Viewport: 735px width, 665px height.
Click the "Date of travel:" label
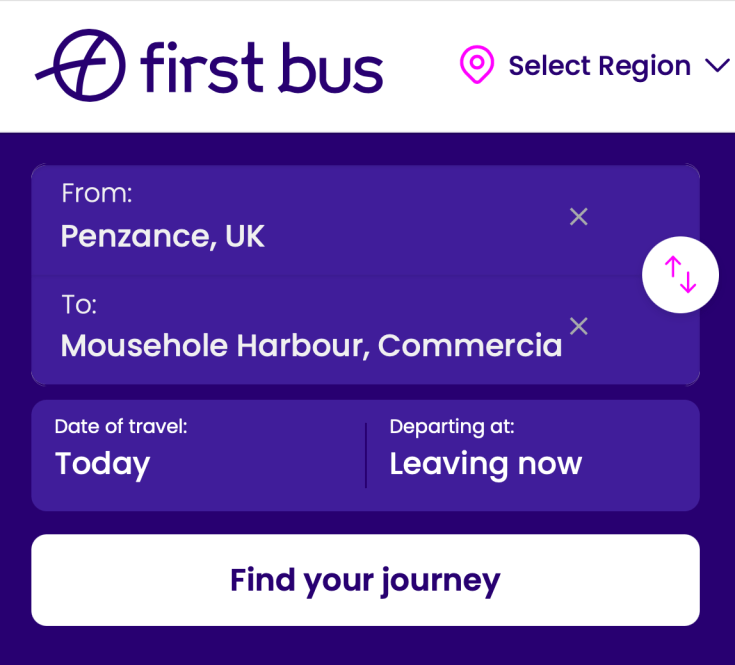click(121, 426)
